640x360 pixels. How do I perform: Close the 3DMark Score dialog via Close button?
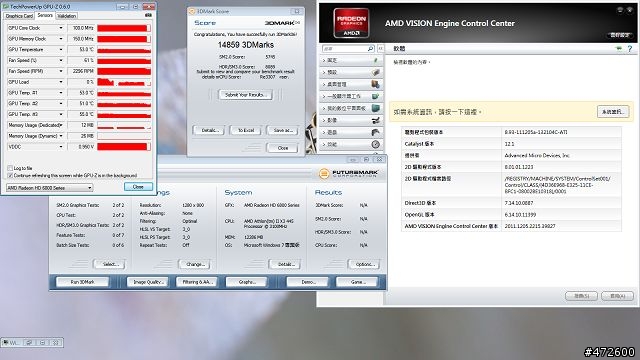282,148
